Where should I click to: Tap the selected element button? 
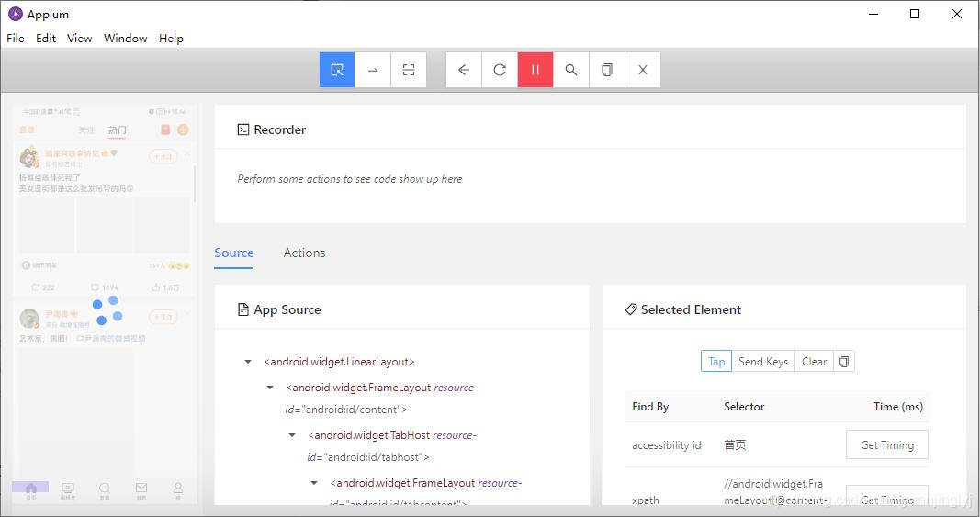tap(716, 362)
